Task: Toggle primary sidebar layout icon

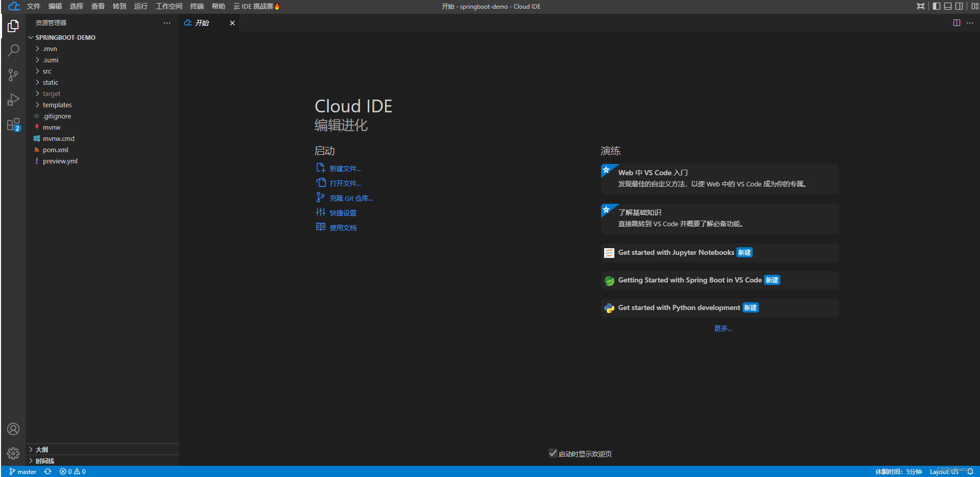Action: [x=936, y=6]
